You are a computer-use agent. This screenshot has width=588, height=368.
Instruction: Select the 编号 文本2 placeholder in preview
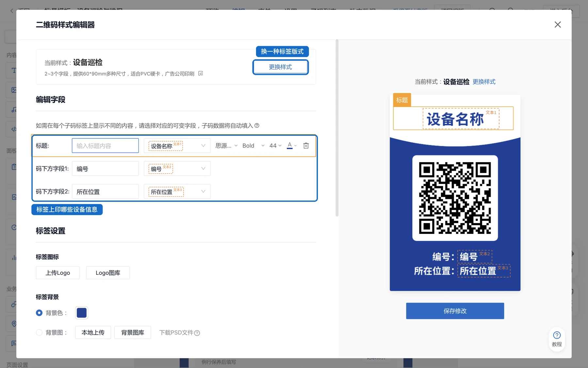pyautogui.click(x=475, y=256)
